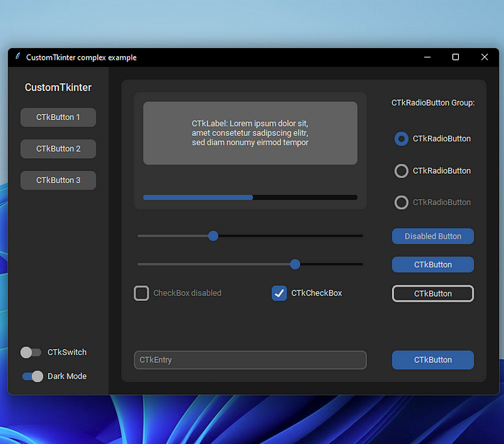Click the blue CTkButton beside CTkEntry
This screenshot has height=444, width=504.
tap(433, 360)
